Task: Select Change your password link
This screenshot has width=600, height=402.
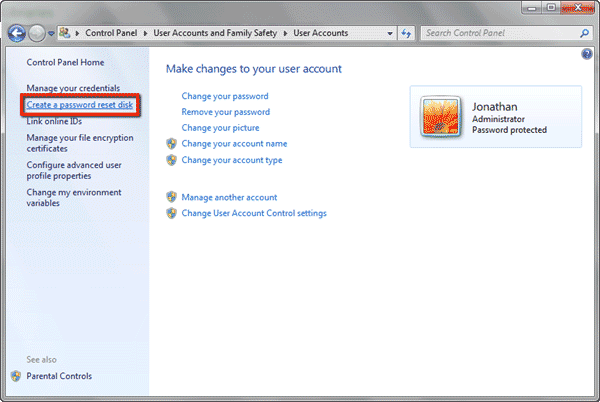Action: [225, 96]
